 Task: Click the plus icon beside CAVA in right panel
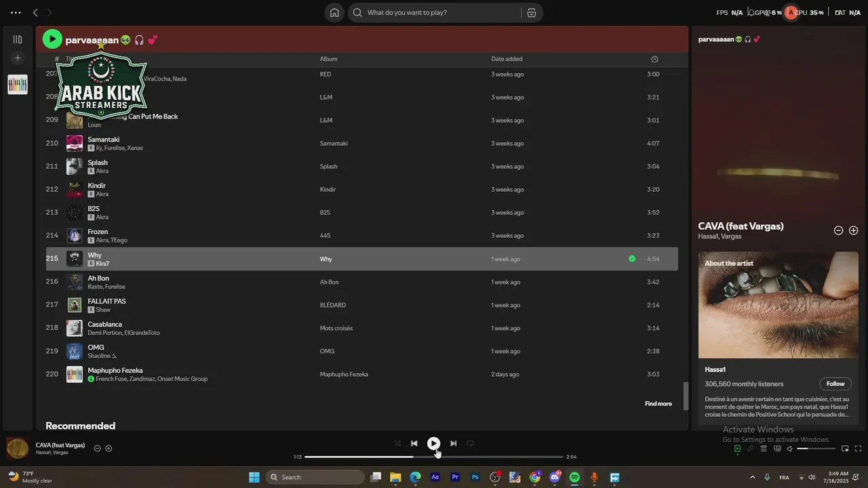point(854,230)
